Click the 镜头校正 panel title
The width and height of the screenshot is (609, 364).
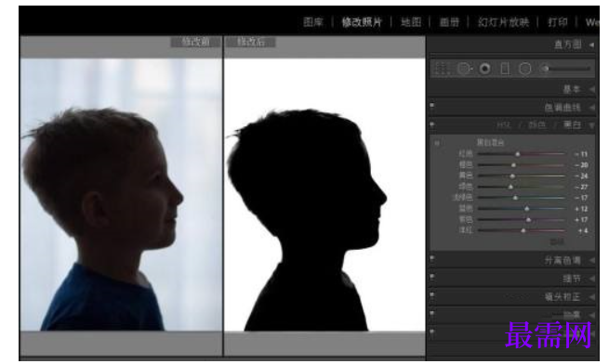pos(563,297)
